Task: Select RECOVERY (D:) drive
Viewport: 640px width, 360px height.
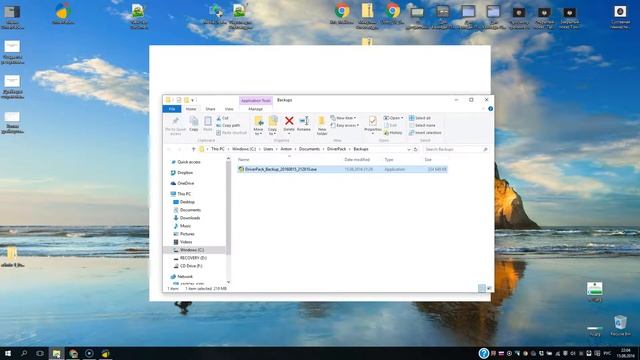Action: point(190,258)
